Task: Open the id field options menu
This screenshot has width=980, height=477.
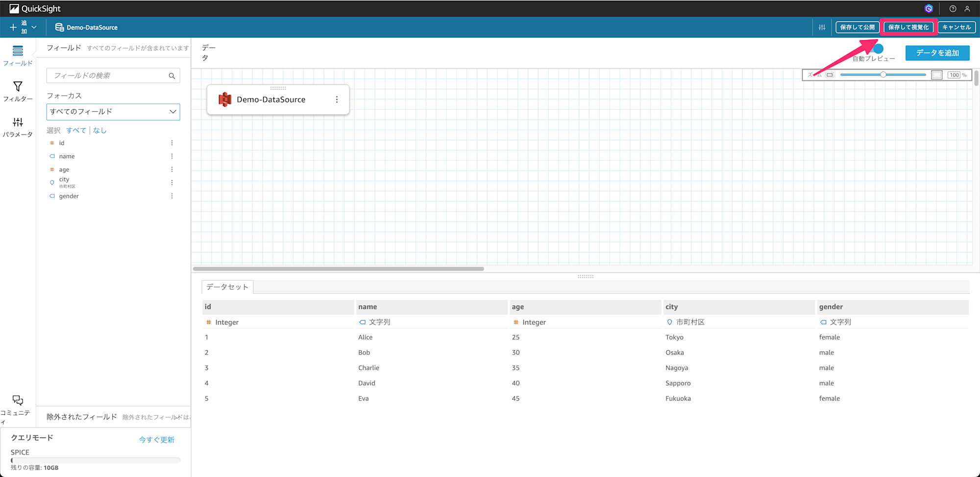Action: [172, 143]
